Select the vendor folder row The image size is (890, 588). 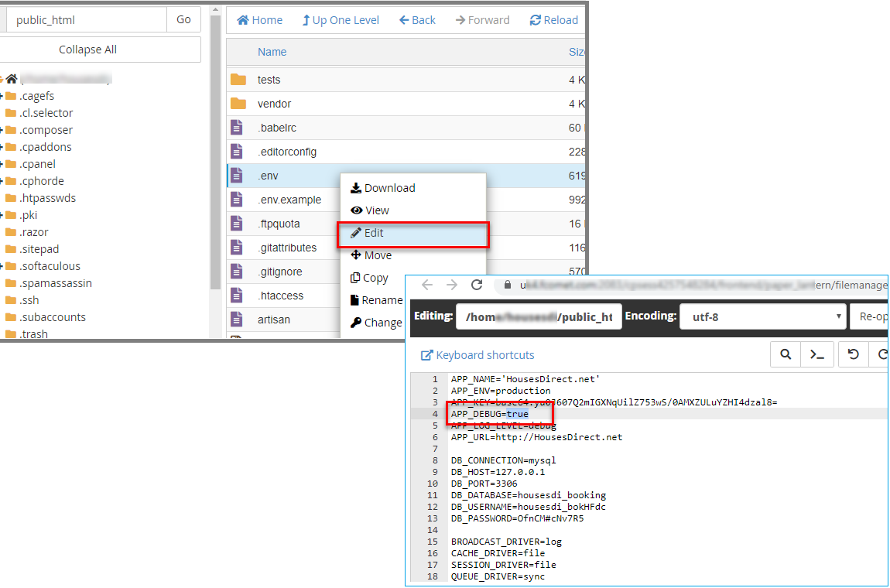tap(274, 104)
